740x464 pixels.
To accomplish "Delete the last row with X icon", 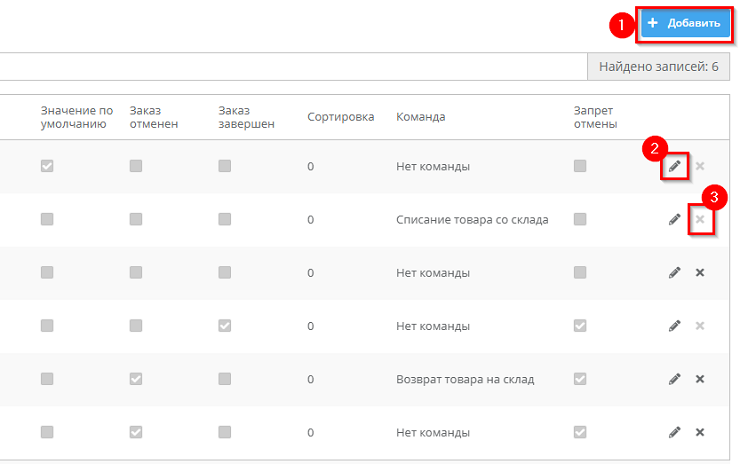I will click(x=700, y=432).
